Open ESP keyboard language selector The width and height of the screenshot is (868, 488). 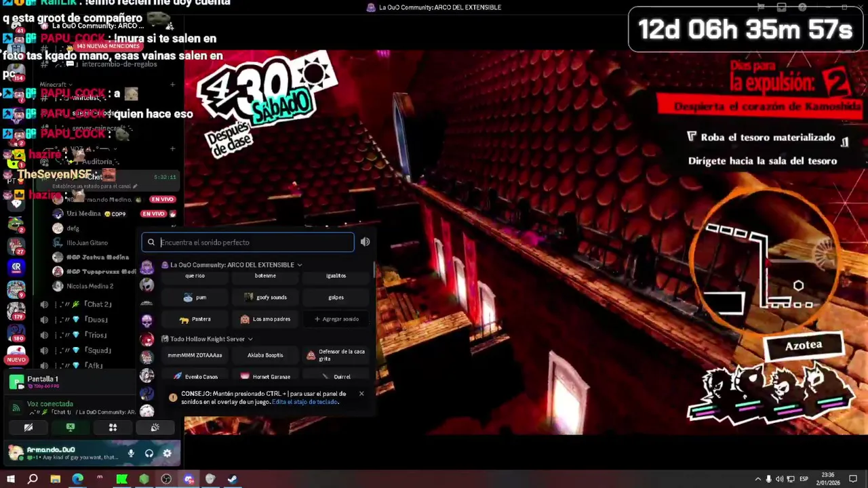pos(804,479)
